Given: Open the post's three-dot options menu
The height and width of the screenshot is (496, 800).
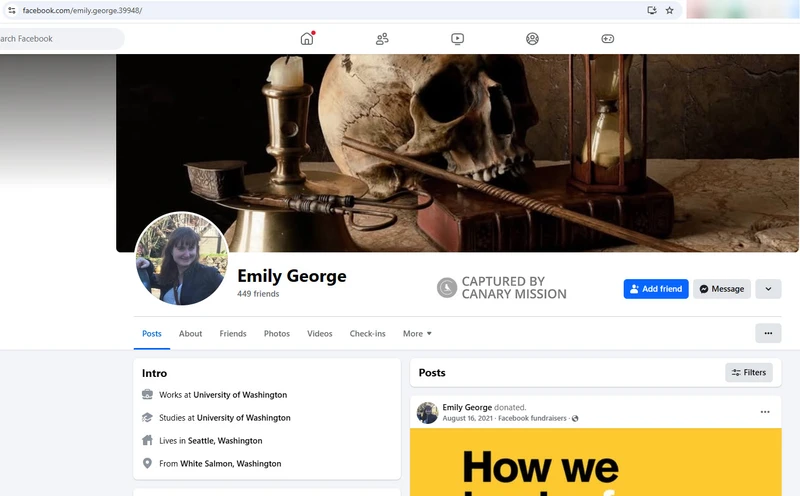Looking at the screenshot, I should coord(765,412).
